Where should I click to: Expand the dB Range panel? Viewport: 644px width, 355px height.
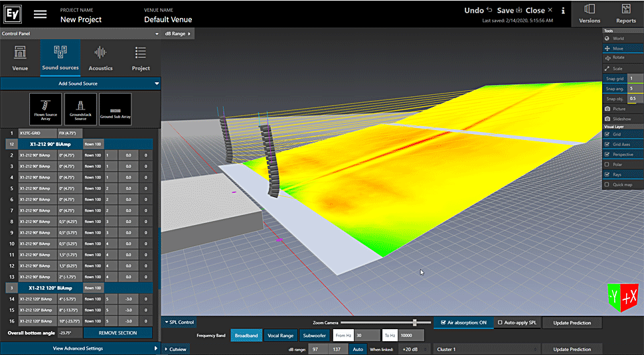178,34
